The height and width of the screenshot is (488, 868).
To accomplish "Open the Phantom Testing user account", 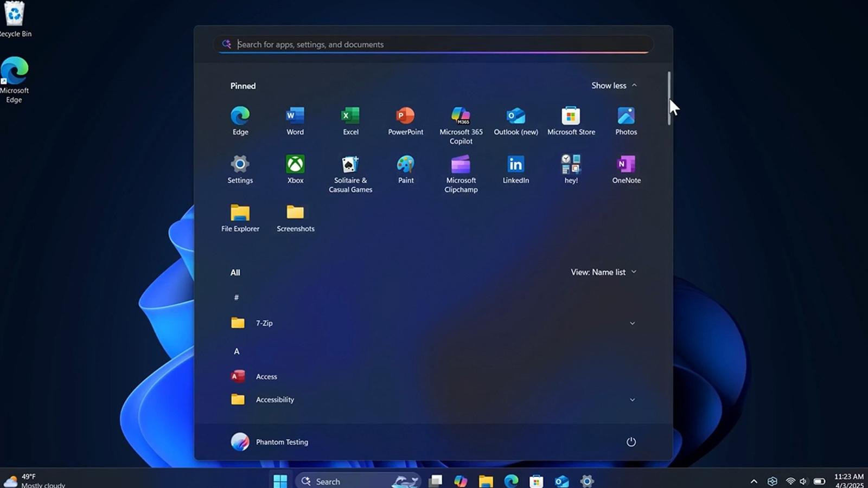I will pyautogui.click(x=270, y=442).
